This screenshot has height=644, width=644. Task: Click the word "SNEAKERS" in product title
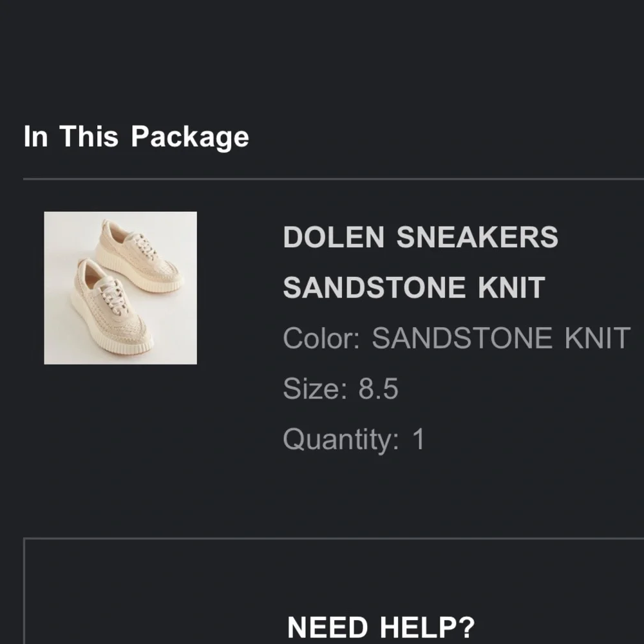[477, 238]
